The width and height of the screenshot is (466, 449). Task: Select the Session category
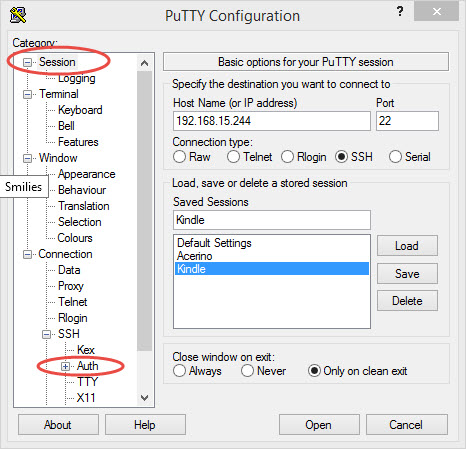click(57, 62)
